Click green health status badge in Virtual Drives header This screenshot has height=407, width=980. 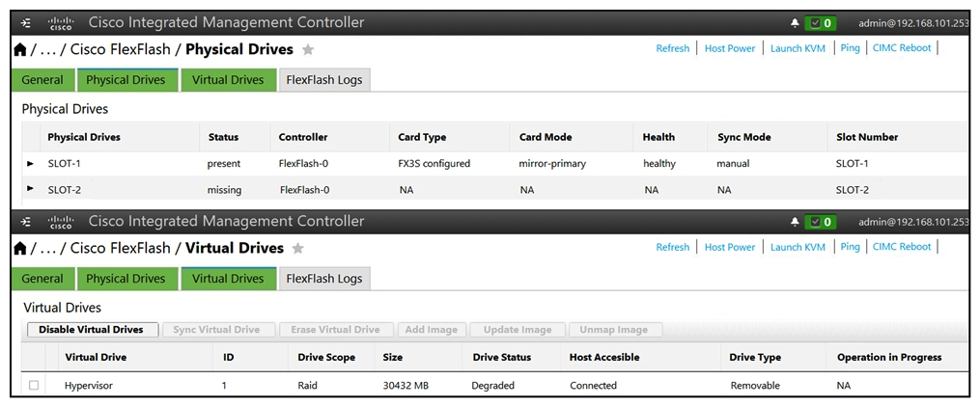pos(821,222)
